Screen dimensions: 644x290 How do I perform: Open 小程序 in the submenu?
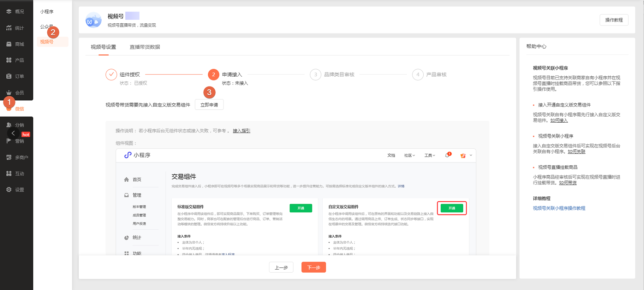pos(47,12)
